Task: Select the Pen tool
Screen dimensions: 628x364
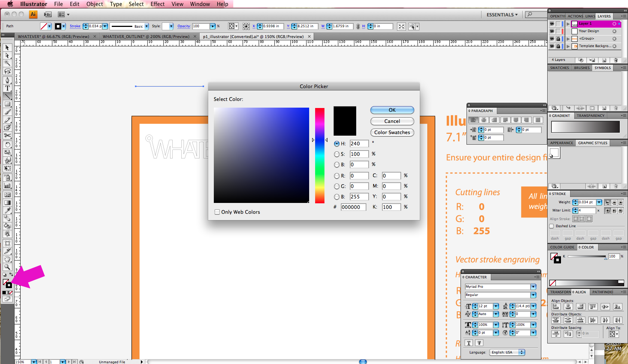Action: tap(7, 80)
